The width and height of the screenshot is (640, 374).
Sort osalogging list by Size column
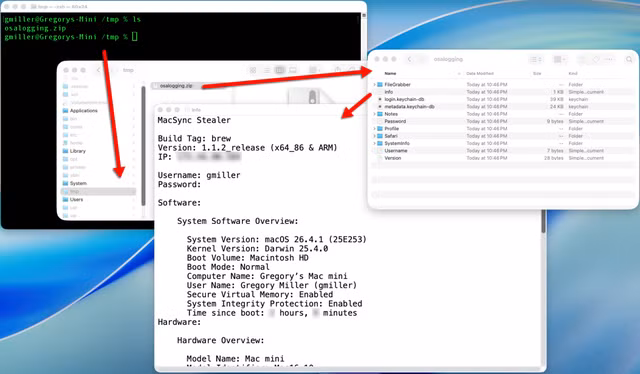point(537,73)
